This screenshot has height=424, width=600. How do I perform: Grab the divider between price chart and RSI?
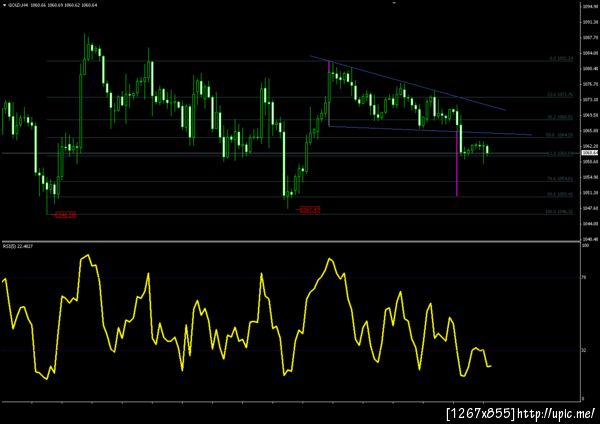click(291, 241)
